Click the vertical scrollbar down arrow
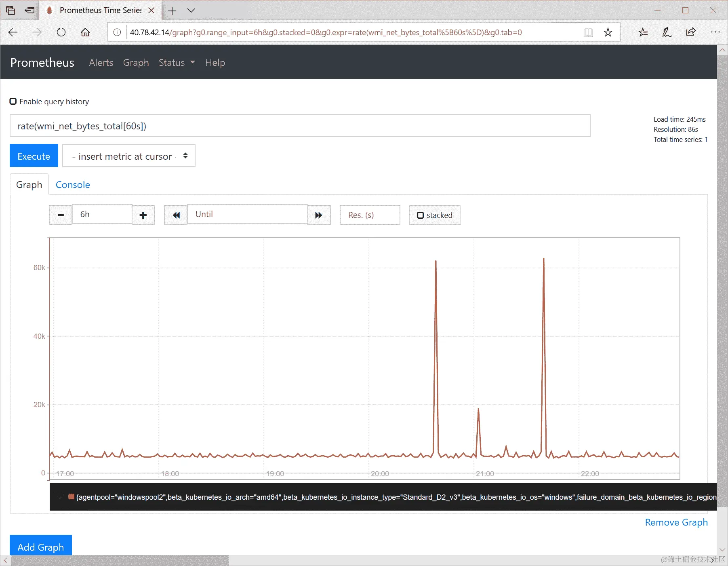 pos(722,549)
